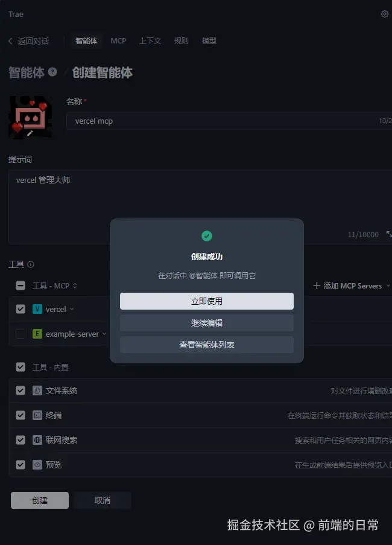Click the 取消 button
Screen dimensions: 392x545
[x=103, y=500]
